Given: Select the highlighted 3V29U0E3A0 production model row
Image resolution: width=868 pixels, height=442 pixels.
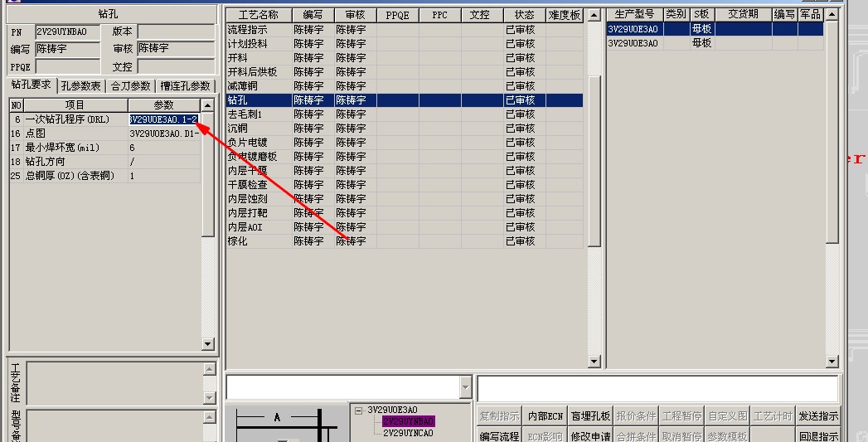Looking at the screenshot, I should pyautogui.click(x=715, y=29).
